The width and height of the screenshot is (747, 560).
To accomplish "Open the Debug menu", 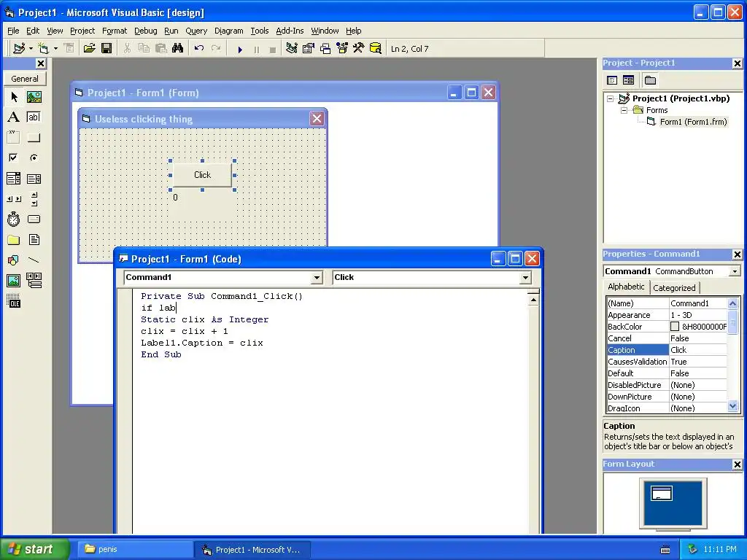I will tap(145, 31).
